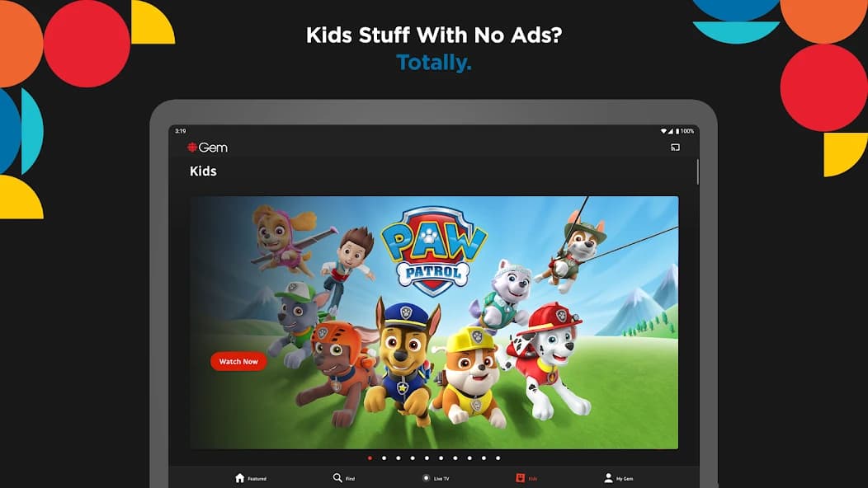The image size is (868, 488).
Task: Click the Featured tab label
Action: pos(257,479)
